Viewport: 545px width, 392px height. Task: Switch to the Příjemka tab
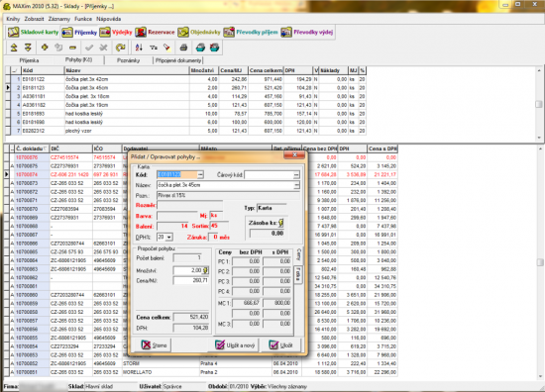click(29, 60)
